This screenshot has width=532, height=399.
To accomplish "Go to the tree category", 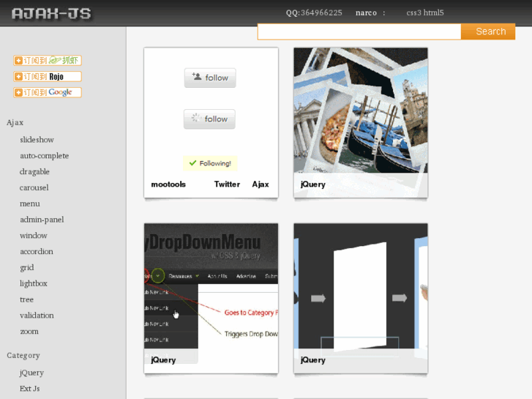I will point(26,299).
